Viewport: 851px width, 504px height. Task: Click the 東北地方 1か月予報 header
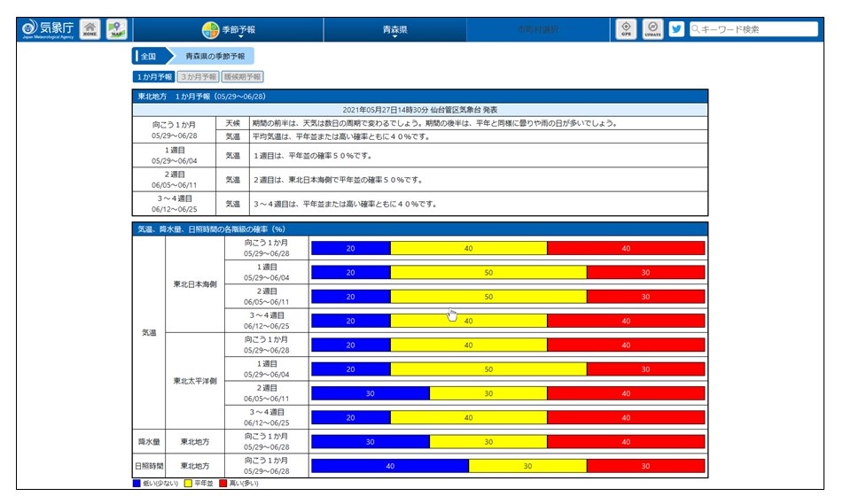tap(420, 97)
